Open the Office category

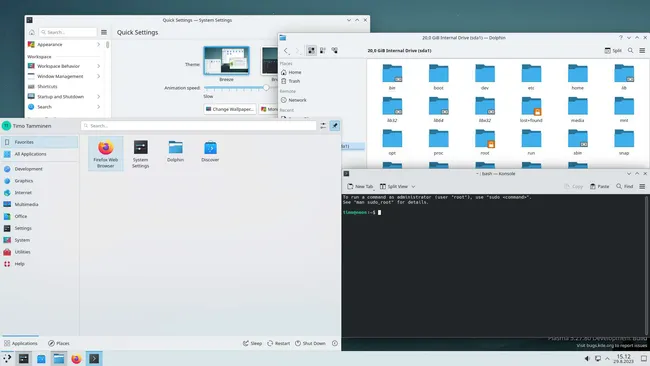[39, 216]
